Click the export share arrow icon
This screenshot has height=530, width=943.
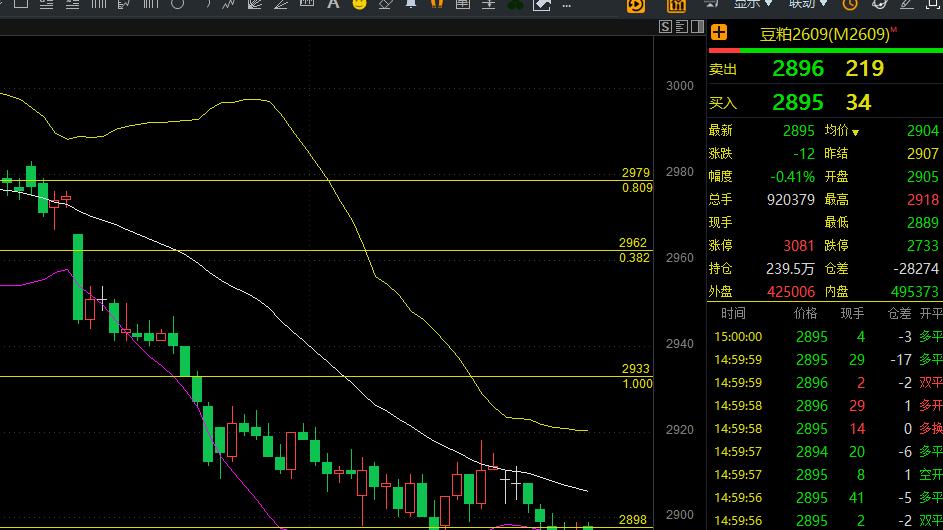[541, 5]
